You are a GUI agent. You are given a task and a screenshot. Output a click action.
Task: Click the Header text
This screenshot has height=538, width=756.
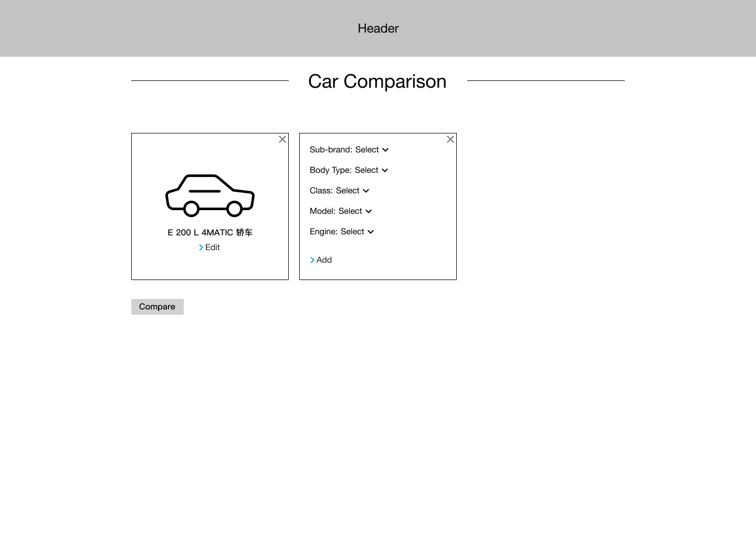click(378, 28)
